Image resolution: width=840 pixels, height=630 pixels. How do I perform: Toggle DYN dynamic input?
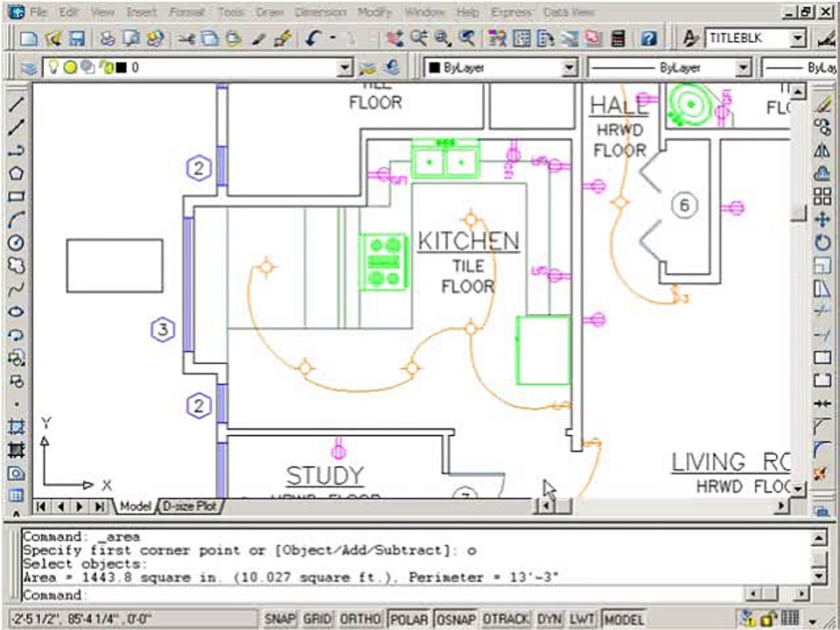[x=548, y=619]
